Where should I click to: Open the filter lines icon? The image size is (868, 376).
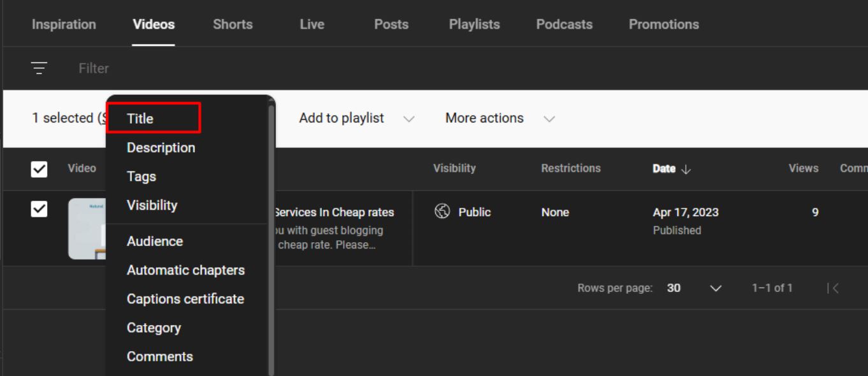(x=40, y=68)
